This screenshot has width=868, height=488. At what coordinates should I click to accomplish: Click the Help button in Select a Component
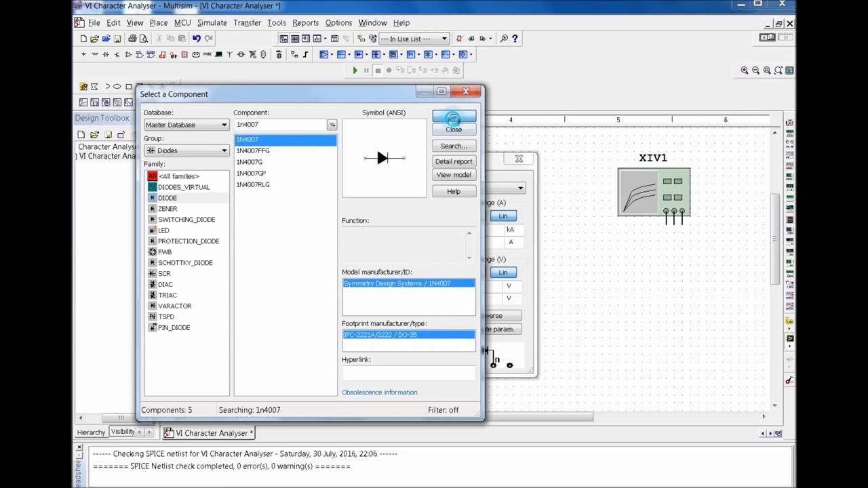coord(454,191)
